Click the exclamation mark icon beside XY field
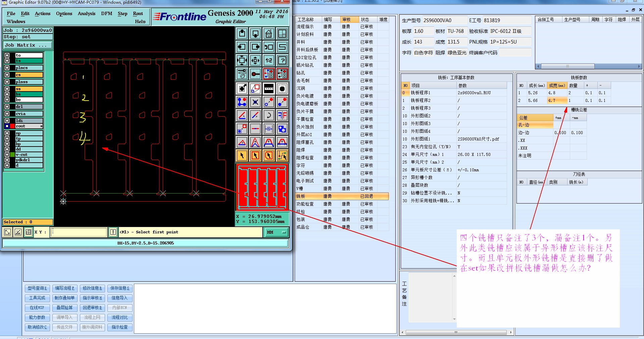 [x=113, y=232]
